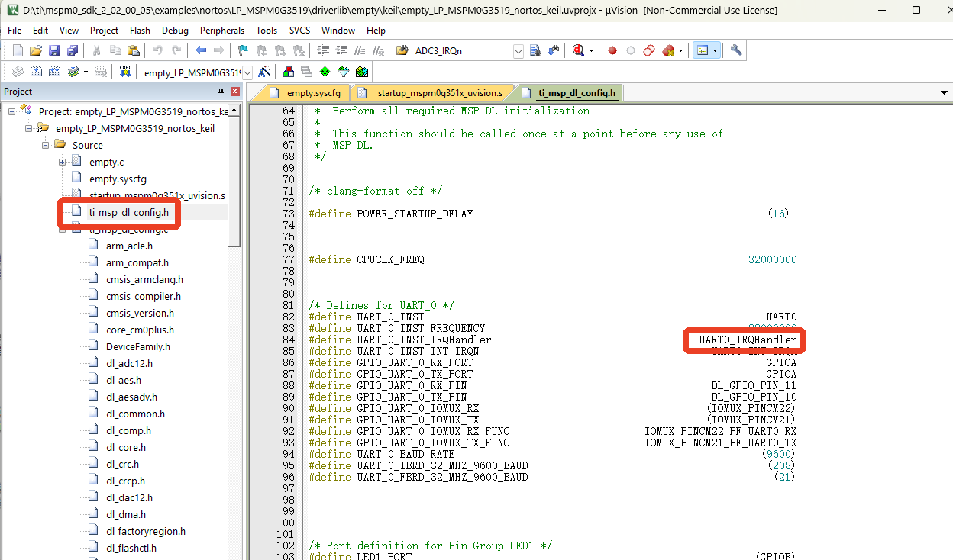Click Manage Run-Time Environment green diamond icon
The image size is (953, 560).
click(325, 72)
